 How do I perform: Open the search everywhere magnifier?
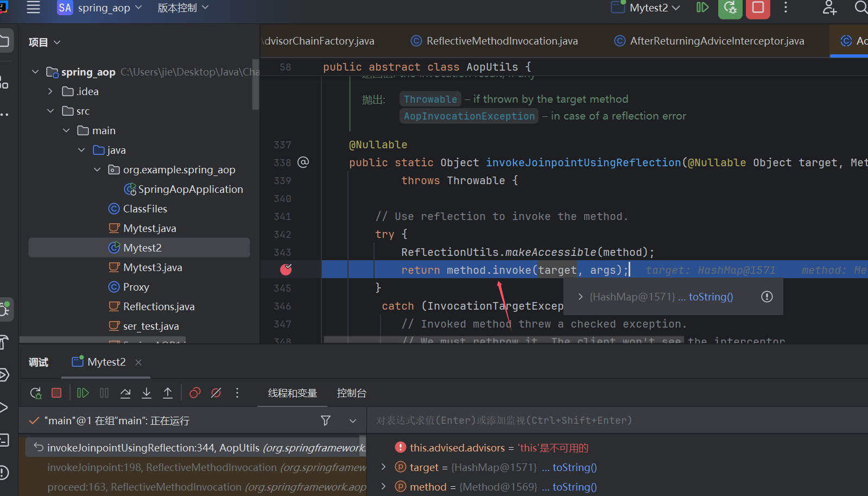tap(861, 8)
